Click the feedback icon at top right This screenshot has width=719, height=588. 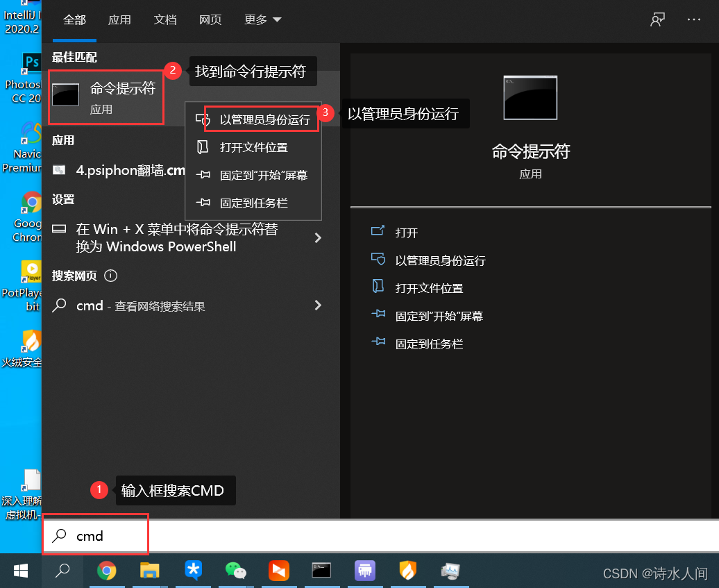[657, 19]
